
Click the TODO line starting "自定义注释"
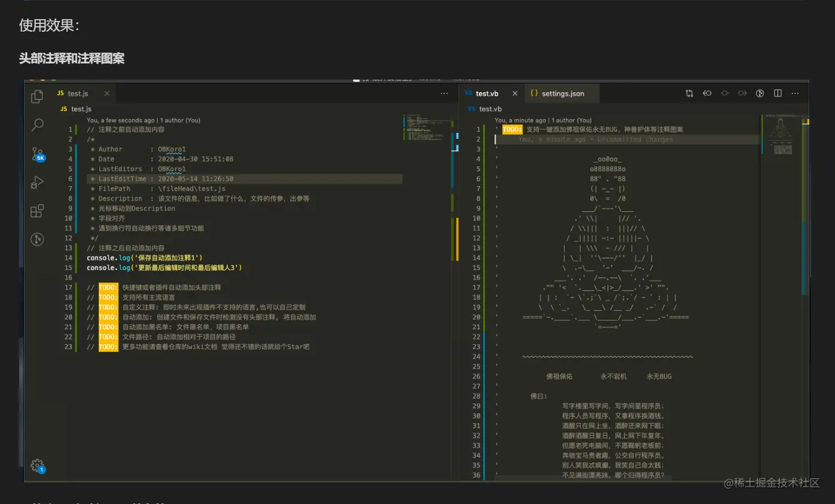[197, 307]
